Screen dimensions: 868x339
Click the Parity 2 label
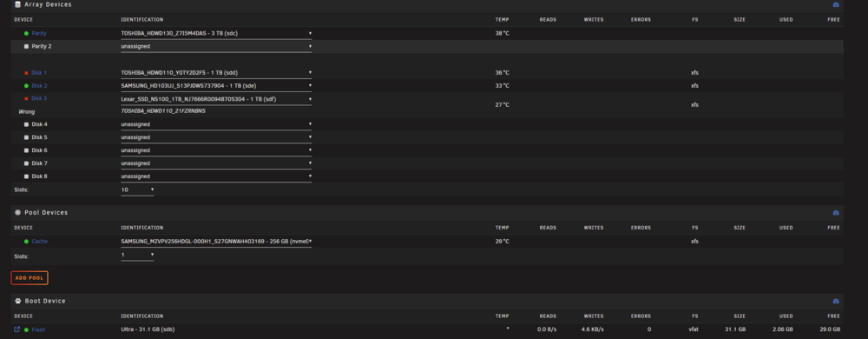pos(42,47)
